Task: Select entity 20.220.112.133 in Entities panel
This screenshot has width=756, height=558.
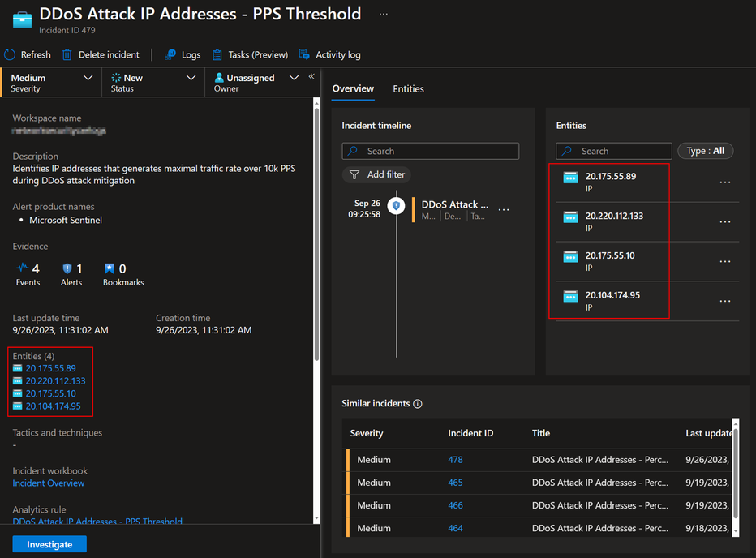Action: (614, 216)
